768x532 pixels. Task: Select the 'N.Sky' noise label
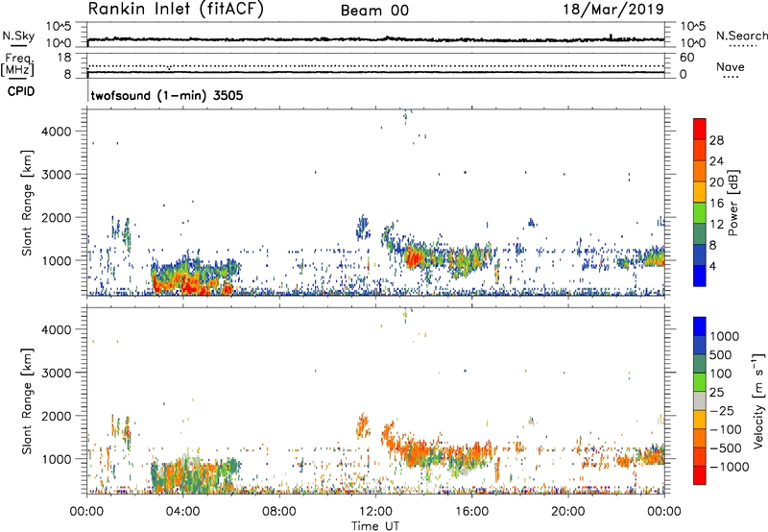click(18, 36)
